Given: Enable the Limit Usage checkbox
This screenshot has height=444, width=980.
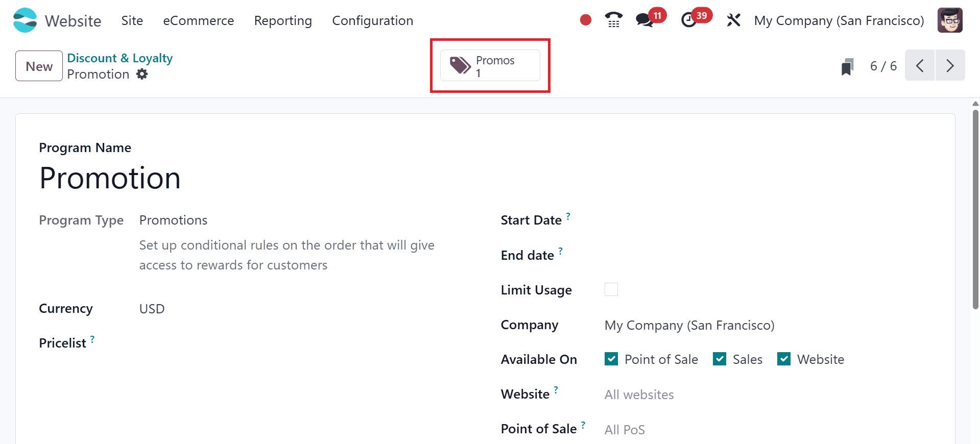Looking at the screenshot, I should pyautogui.click(x=611, y=289).
